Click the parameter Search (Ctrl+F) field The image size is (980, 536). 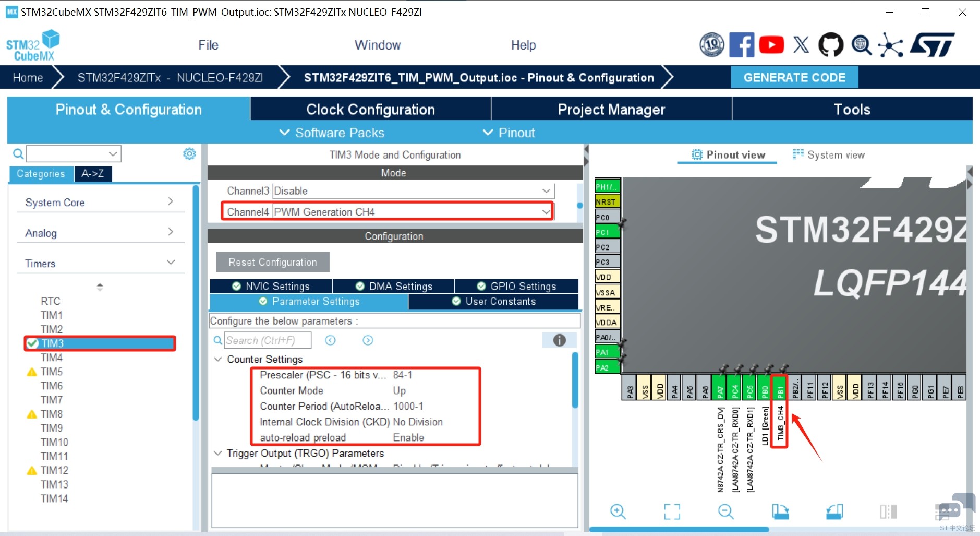268,340
